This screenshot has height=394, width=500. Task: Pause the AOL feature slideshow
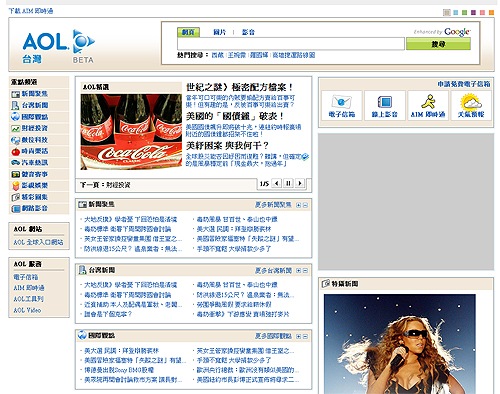click(x=288, y=183)
